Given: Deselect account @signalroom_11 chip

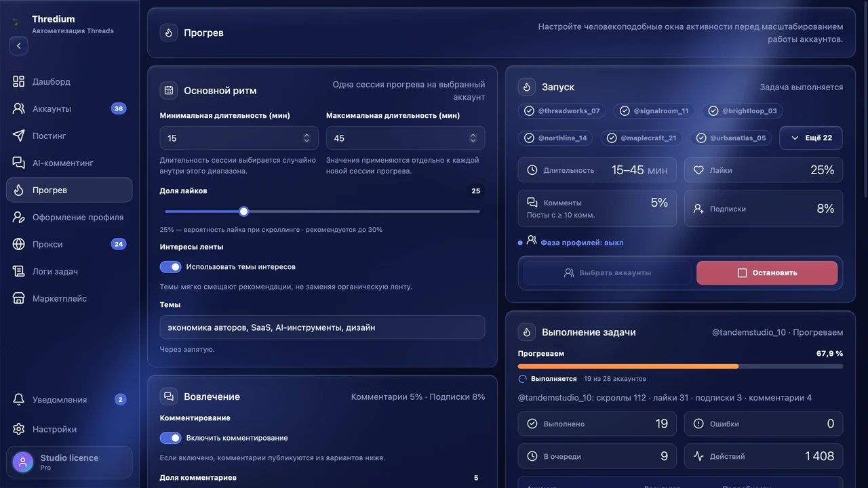Looking at the screenshot, I should pyautogui.click(x=654, y=110).
